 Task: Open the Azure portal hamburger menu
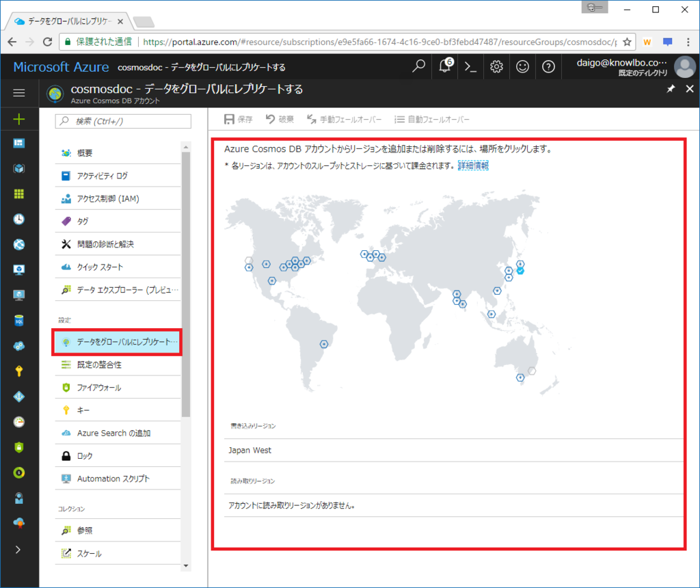(x=18, y=93)
